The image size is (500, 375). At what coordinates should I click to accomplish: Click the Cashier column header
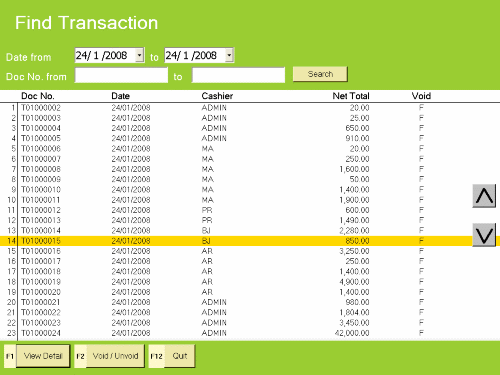217,96
